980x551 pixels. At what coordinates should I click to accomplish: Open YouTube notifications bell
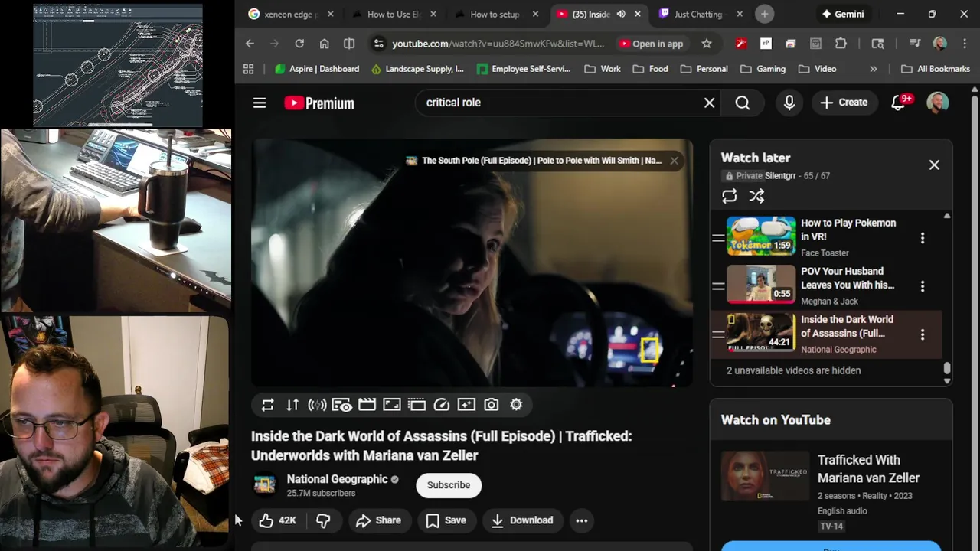tap(899, 103)
